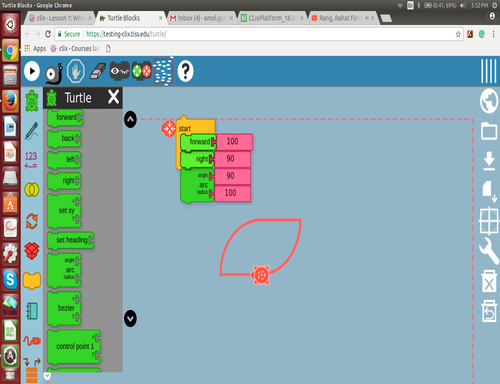Screen dimensions: 500x384
Task: Clear the canvas with the eraser tool
Action: [98, 71]
